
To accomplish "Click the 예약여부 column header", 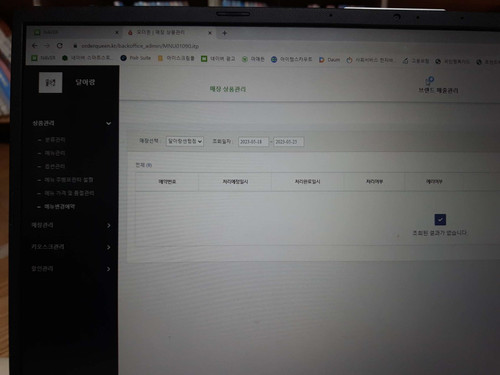I will pyautogui.click(x=434, y=181).
